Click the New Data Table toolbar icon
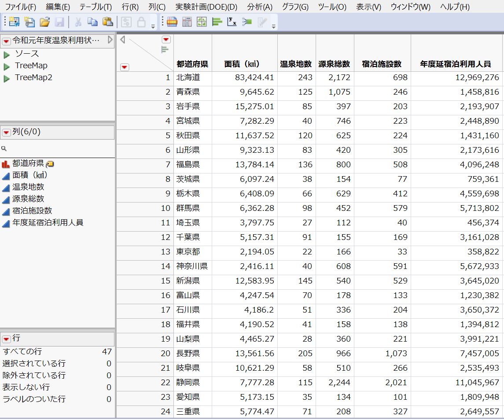504x420 pixels. (x=14, y=22)
